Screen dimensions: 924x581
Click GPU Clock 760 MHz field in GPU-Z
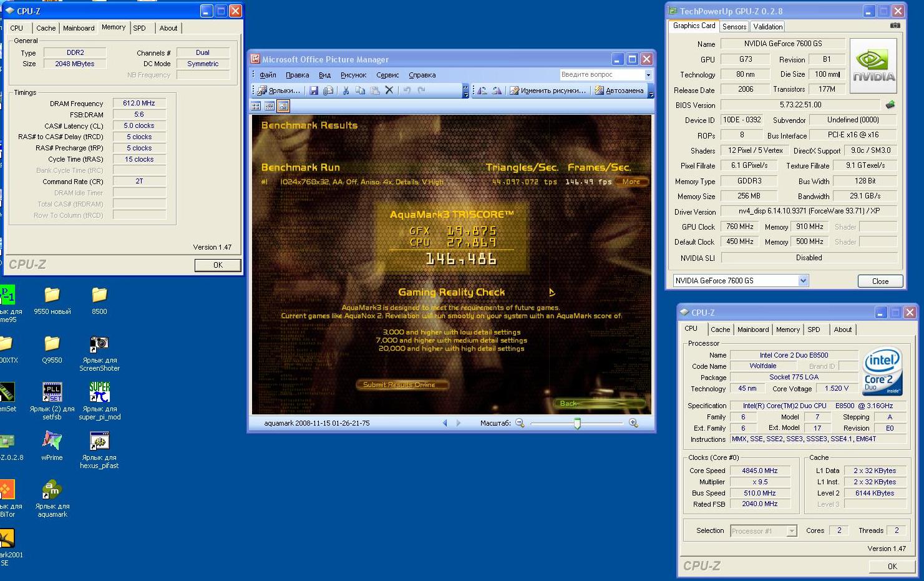coord(739,227)
